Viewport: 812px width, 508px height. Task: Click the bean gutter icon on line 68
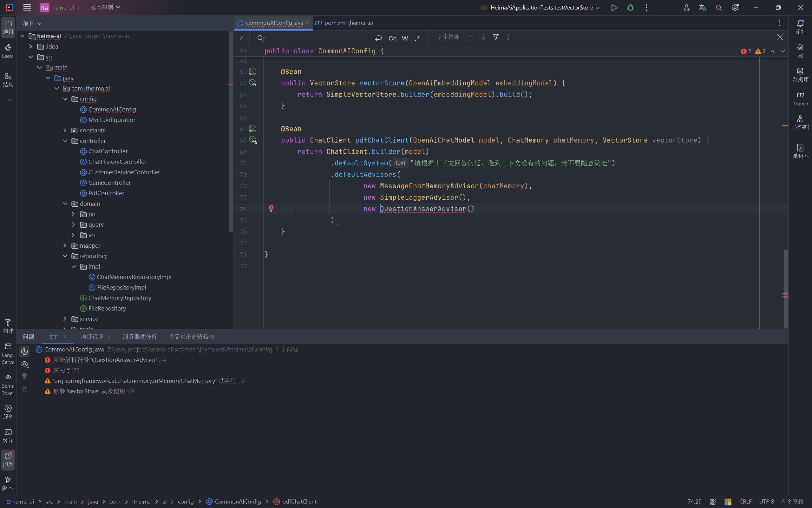253,140
